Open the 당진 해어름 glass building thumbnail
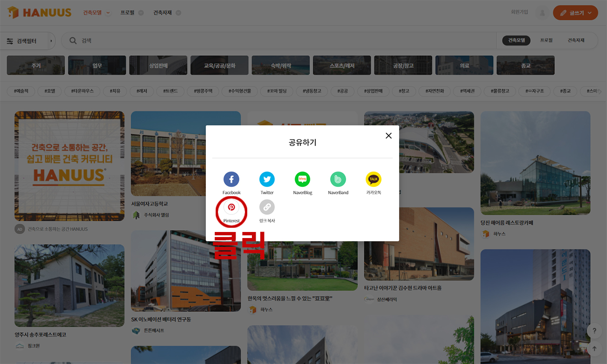The image size is (607, 364). [535, 163]
